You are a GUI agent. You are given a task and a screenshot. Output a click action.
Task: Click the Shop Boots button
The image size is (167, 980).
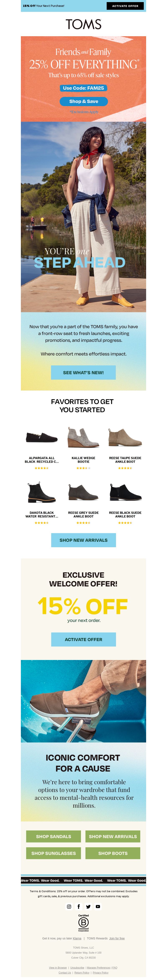coord(113,853)
